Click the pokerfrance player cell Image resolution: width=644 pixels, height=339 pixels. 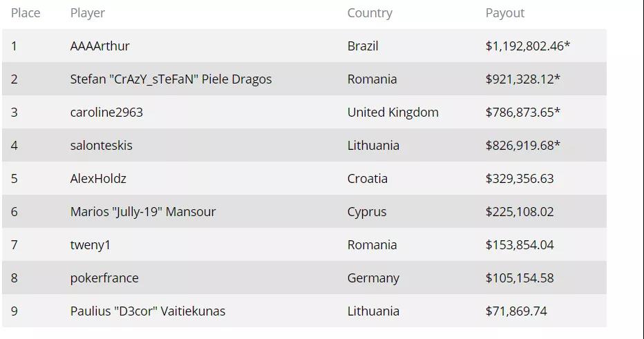104,278
